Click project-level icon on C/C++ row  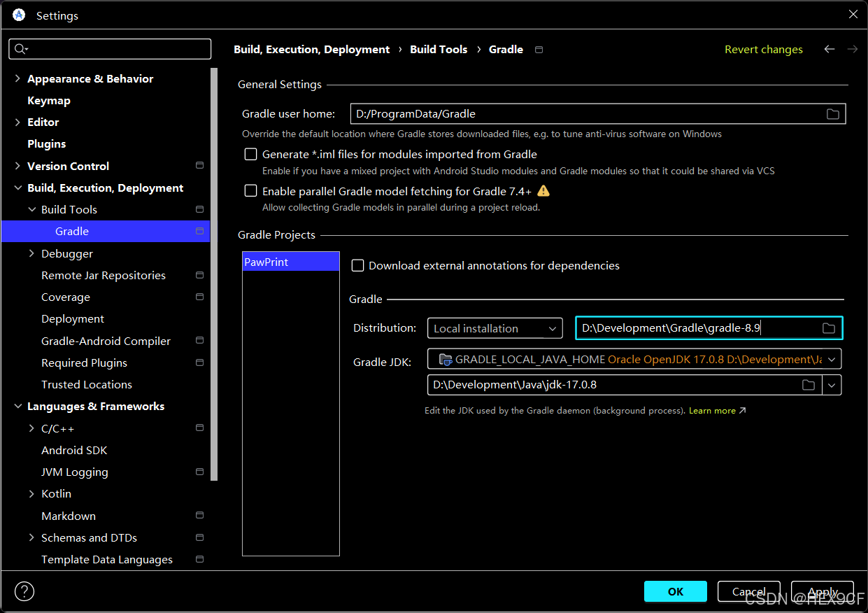click(x=199, y=428)
